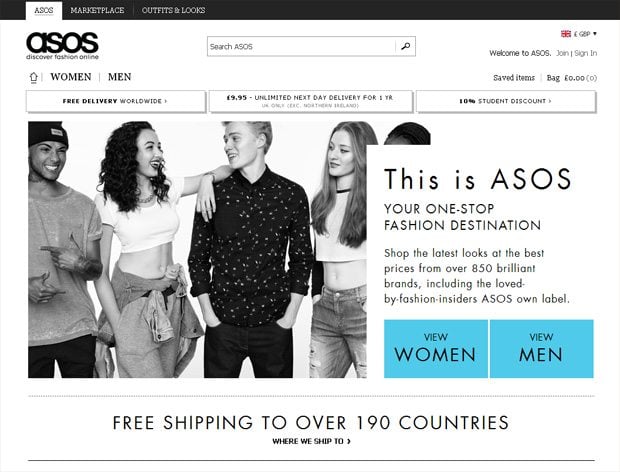Click the Where We Ship To link
Viewport: 620px width, 472px height.
pos(311,441)
